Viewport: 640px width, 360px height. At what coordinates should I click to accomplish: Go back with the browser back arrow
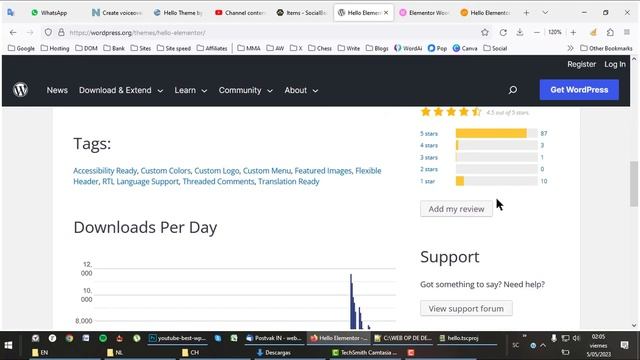pyautogui.click(x=13, y=32)
